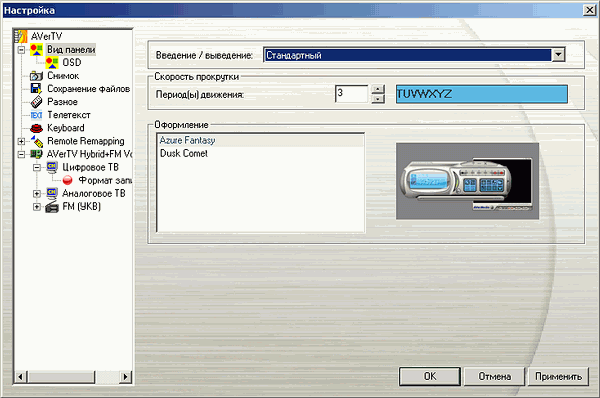Click the Снимок camera icon
Screen dimensions: 600x398
pyautogui.click(x=36, y=76)
